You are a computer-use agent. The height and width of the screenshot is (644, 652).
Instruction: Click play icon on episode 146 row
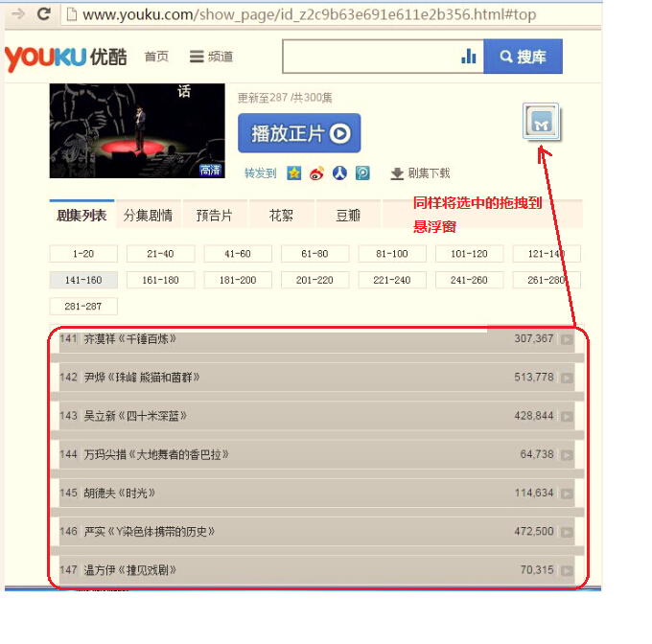pos(567,532)
